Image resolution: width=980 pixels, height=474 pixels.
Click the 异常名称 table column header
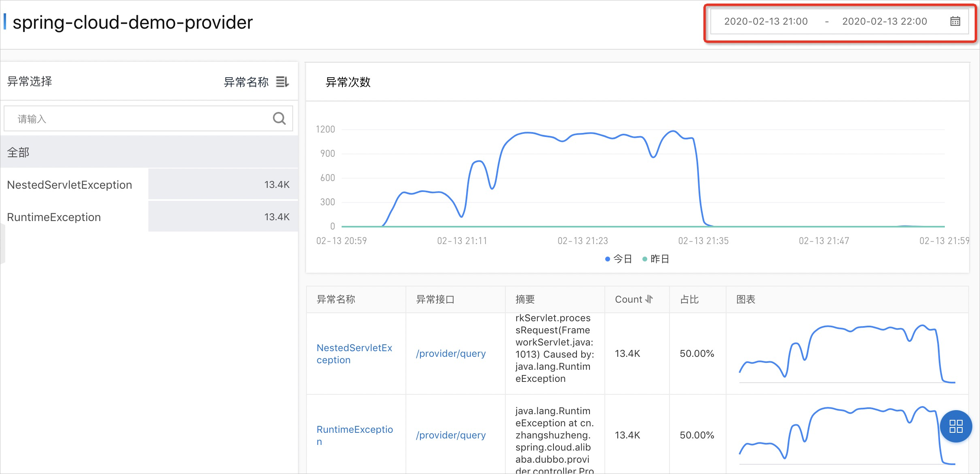click(336, 299)
